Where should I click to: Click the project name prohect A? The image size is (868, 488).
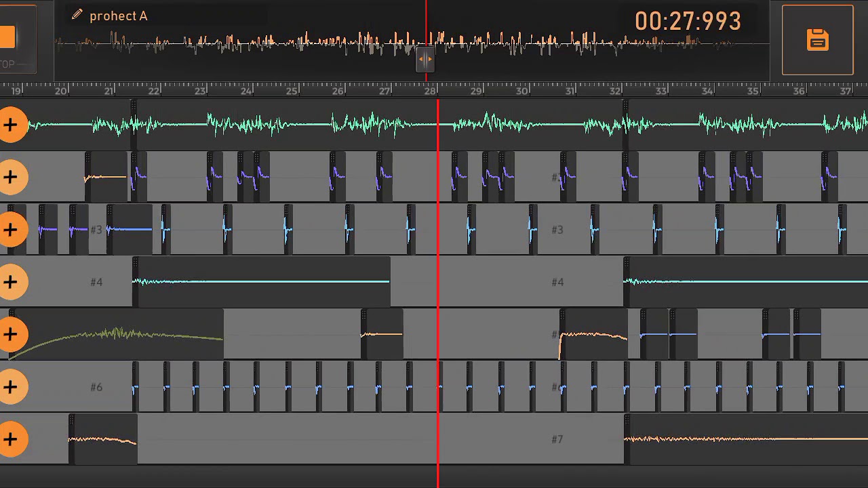click(x=118, y=16)
